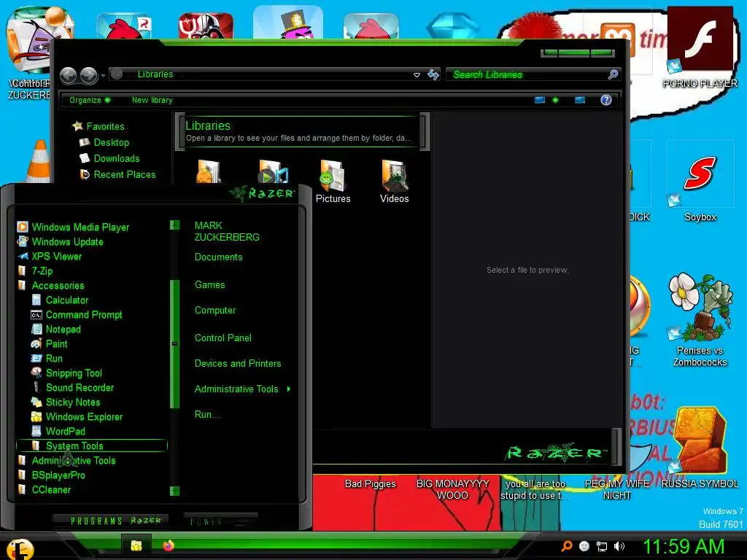Click the Firefox taskbar icon
The image size is (747, 560).
[169, 545]
